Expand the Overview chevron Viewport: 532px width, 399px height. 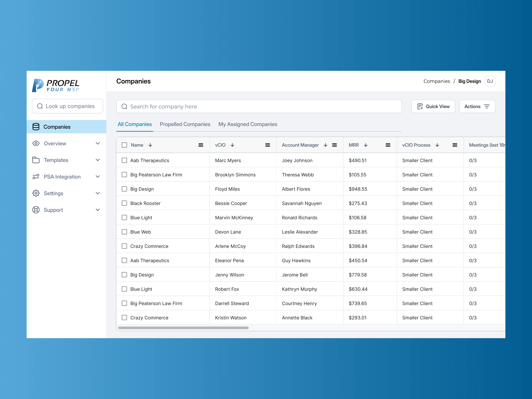point(98,143)
